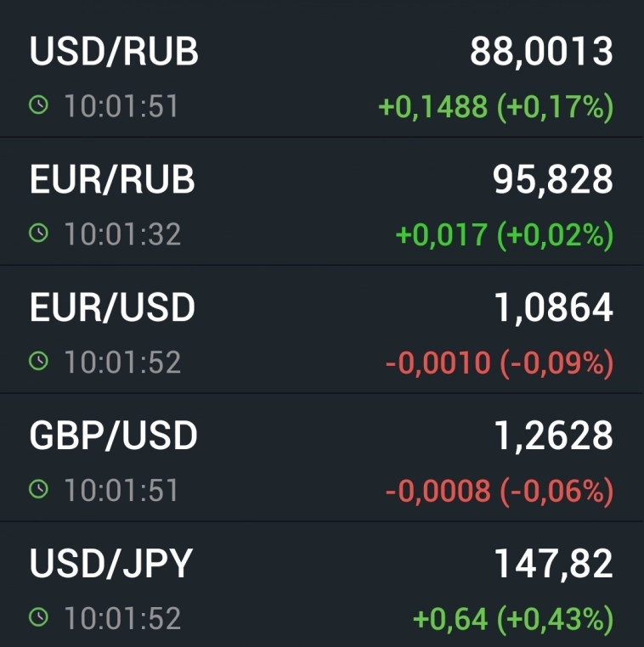Screen dimensions: 644x647
Task: Tap the USD/JPY price 147,82
Action: pos(553,563)
